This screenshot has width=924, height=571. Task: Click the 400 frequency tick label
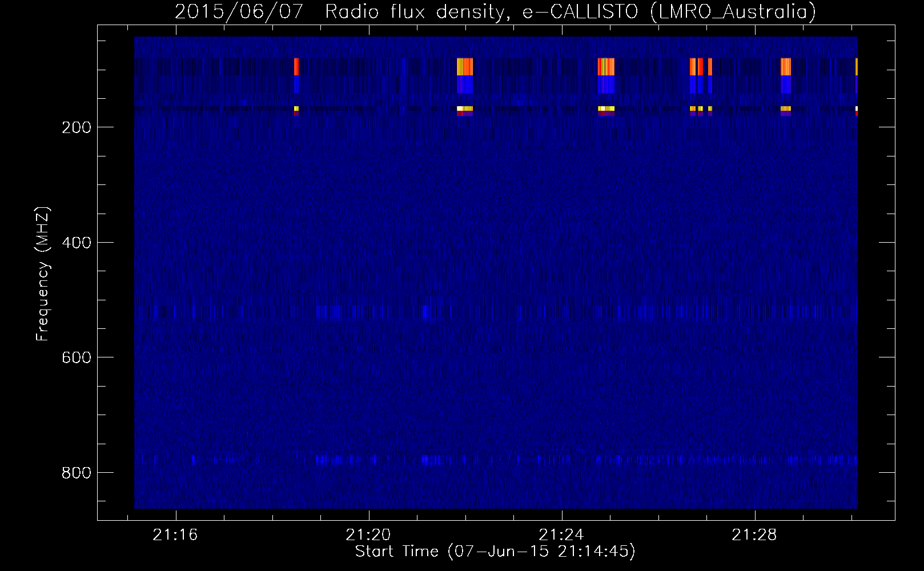[x=77, y=243]
